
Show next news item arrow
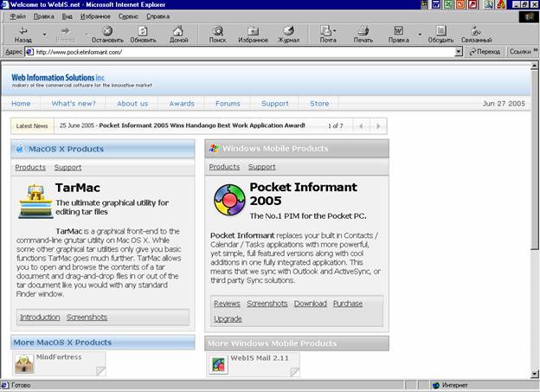pos(378,126)
